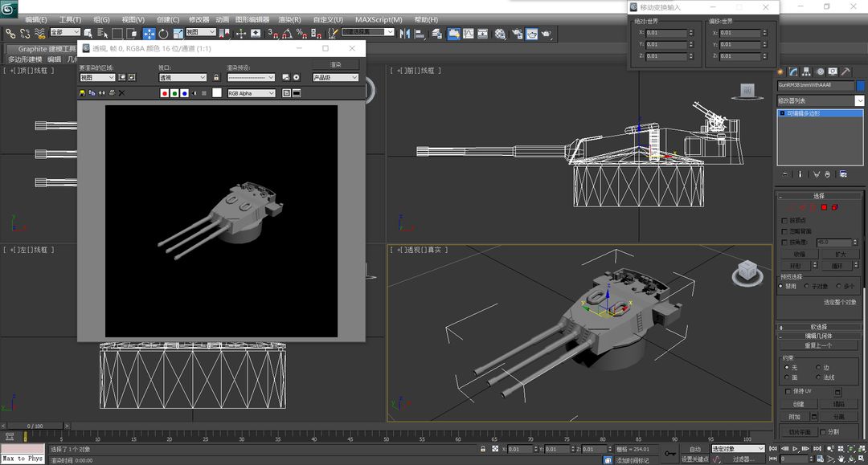The width and height of the screenshot is (868, 465).
Task: Click the Set Key mode key icon
Action: click(669, 454)
